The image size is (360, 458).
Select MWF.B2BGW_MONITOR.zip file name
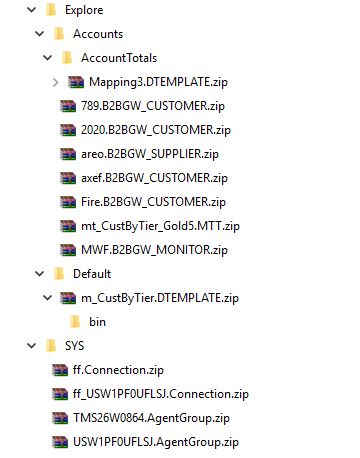pyautogui.click(x=154, y=250)
